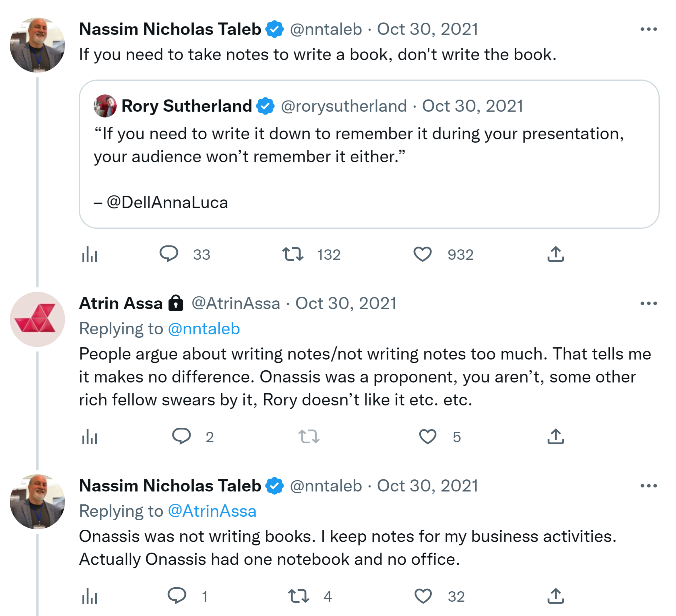Open the quoted Rory Sutherland tweet
This screenshot has height=616, width=676.
click(369, 154)
